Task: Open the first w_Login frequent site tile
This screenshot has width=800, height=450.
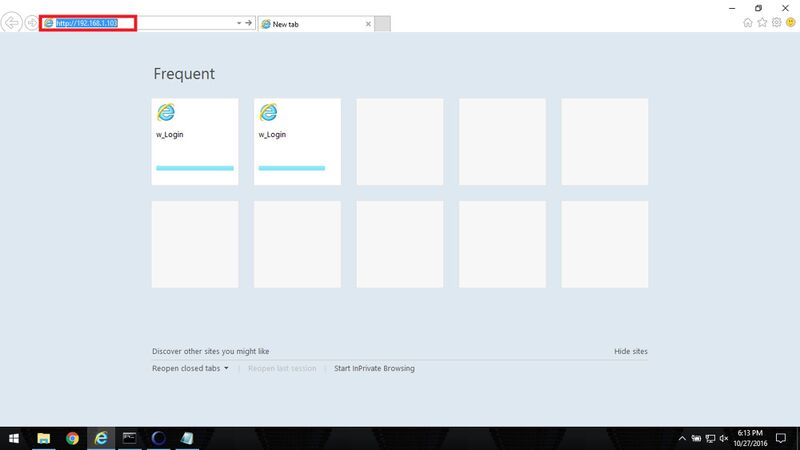Action: [x=195, y=142]
